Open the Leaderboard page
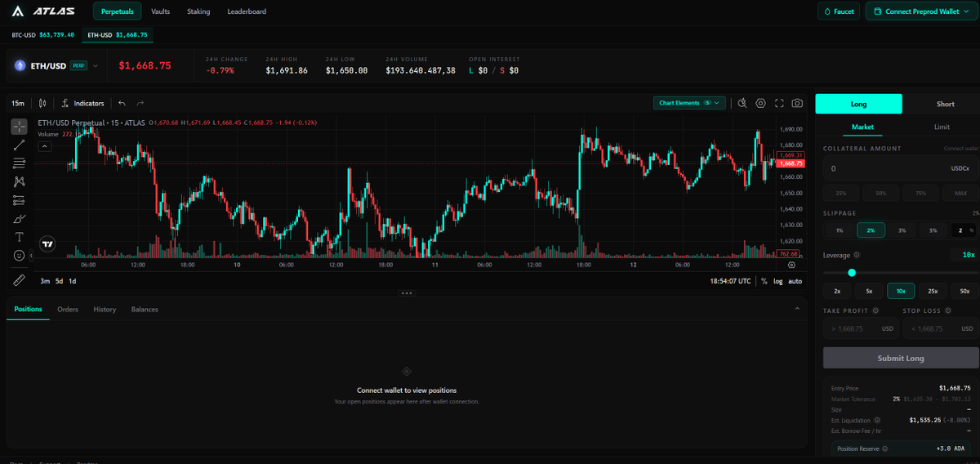The height and width of the screenshot is (464, 980). coord(247,11)
